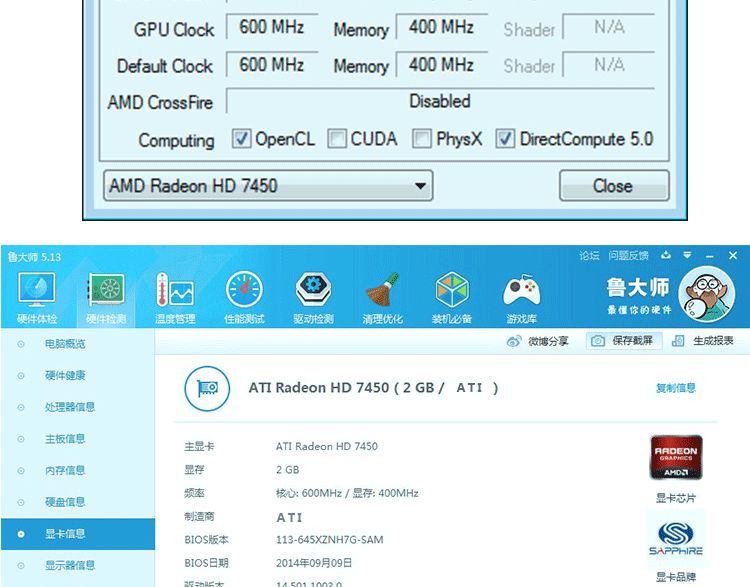750x587 pixels.
Task: Toggle the PhysX checkbox in GPU-Z
Action: click(422, 139)
